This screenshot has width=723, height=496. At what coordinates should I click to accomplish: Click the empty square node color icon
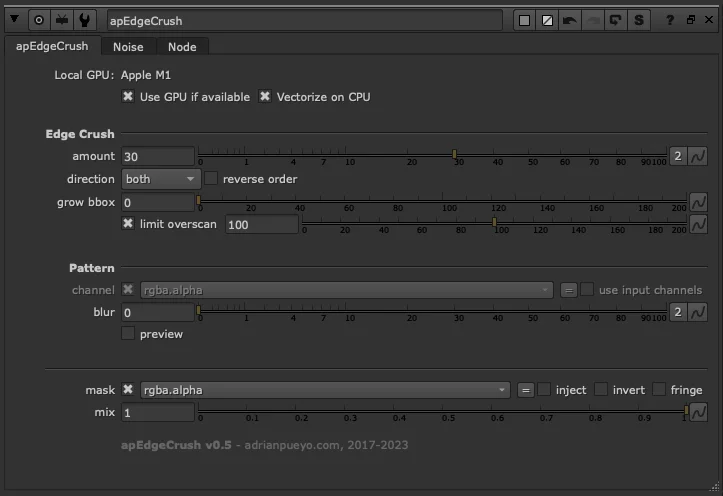pyautogui.click(x=524, y=20)
